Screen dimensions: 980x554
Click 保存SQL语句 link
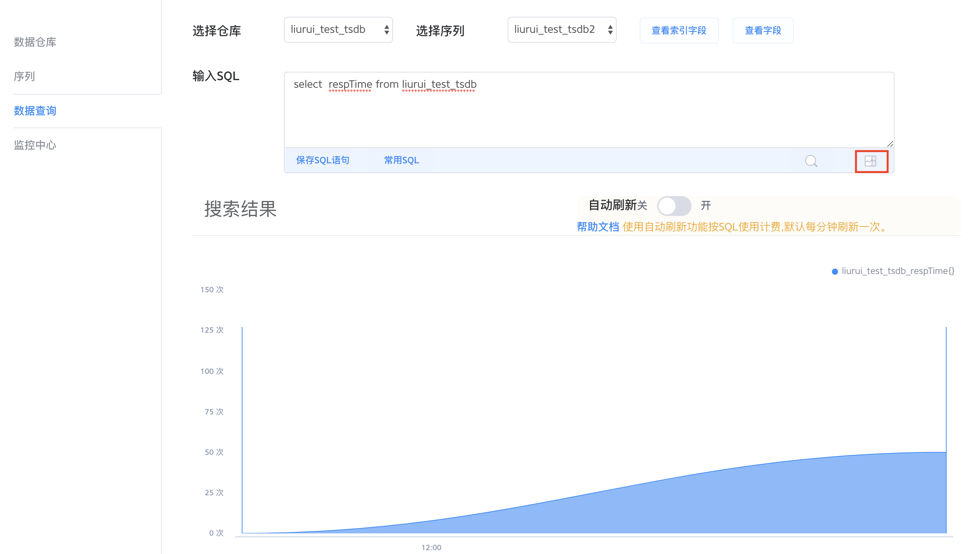coord(322,160)
